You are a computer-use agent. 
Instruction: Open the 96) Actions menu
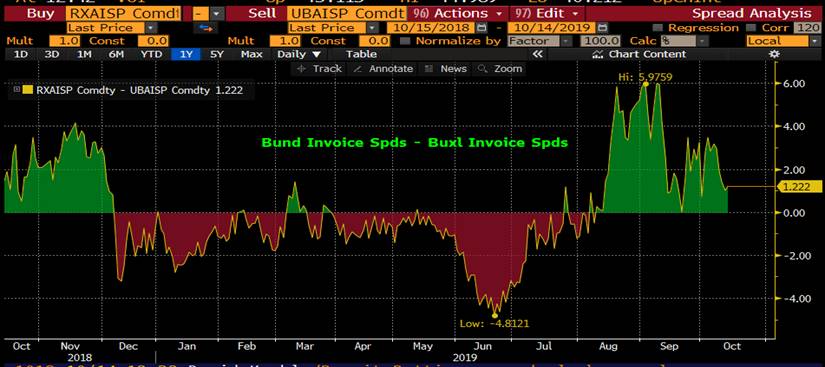tap(457, 14)
